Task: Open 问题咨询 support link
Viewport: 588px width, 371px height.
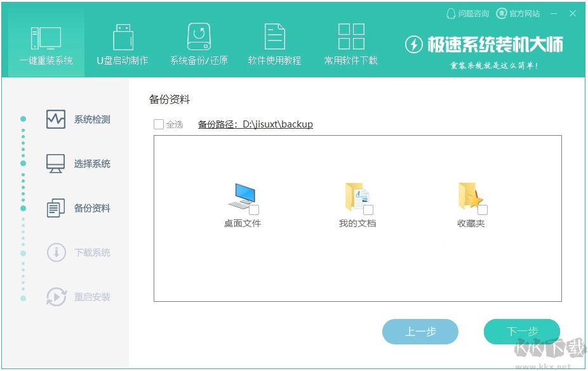Action: click(x=467, y=13)
